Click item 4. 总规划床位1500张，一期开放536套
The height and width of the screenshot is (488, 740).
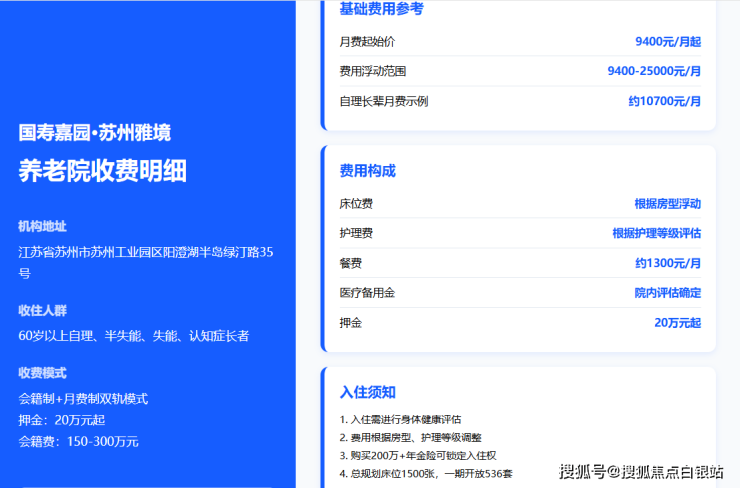[x=426, y=473]
